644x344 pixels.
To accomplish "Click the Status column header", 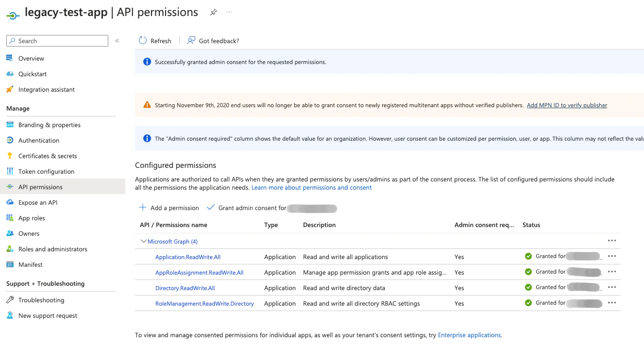I will [x=531, y=225].
